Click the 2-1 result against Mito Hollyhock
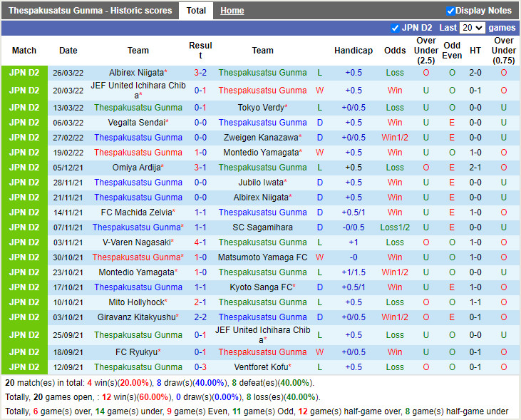This screenshot has width=521, height=420. [200, 302]
